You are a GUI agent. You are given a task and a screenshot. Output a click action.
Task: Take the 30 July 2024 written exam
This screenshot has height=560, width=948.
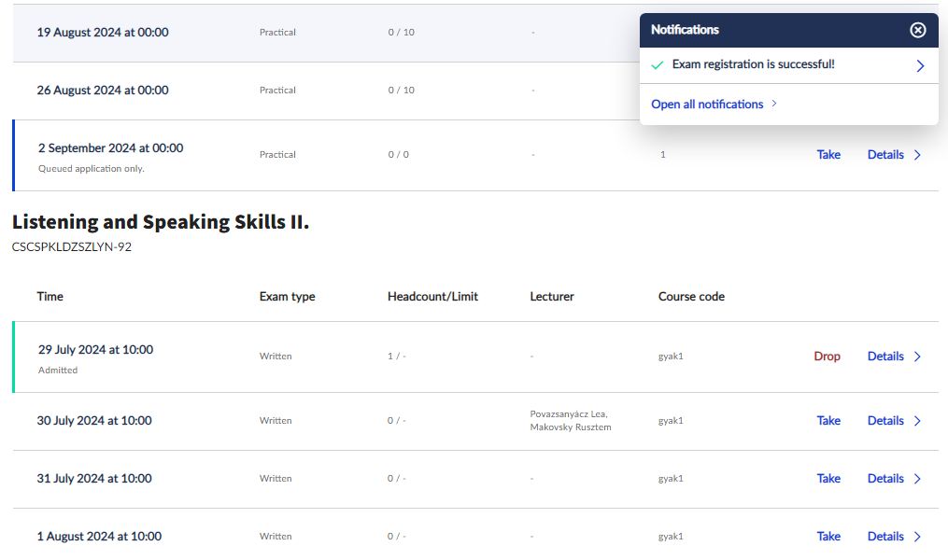point(828,421)
